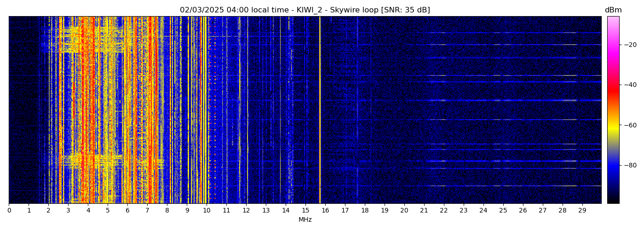Click the −80 tick label on the colorbar
The width and height of the screenshot is (644, 230).
[630, 165]
